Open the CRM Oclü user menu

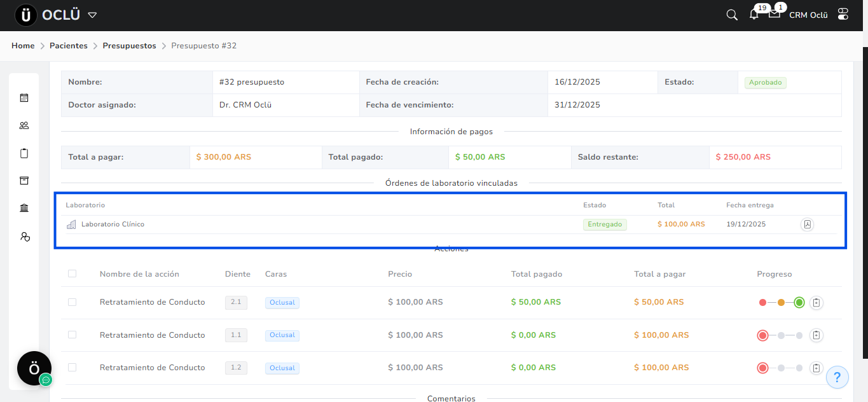click(808, 15)
